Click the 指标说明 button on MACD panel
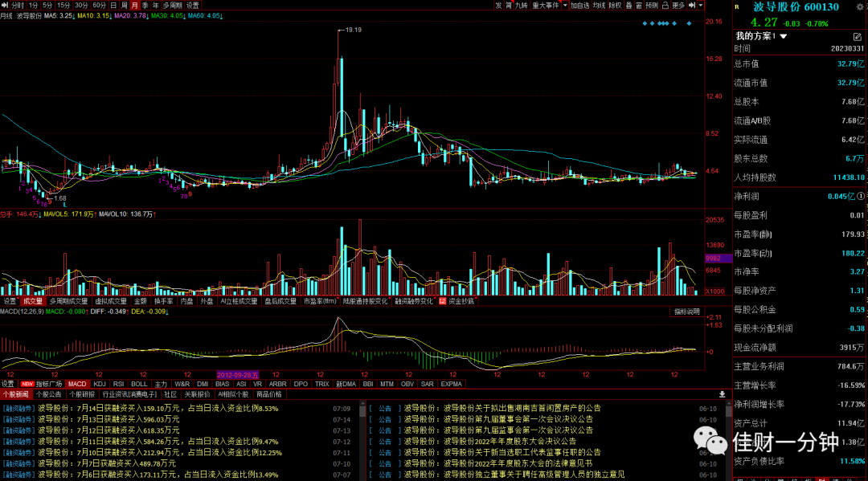 coord(687,312)
